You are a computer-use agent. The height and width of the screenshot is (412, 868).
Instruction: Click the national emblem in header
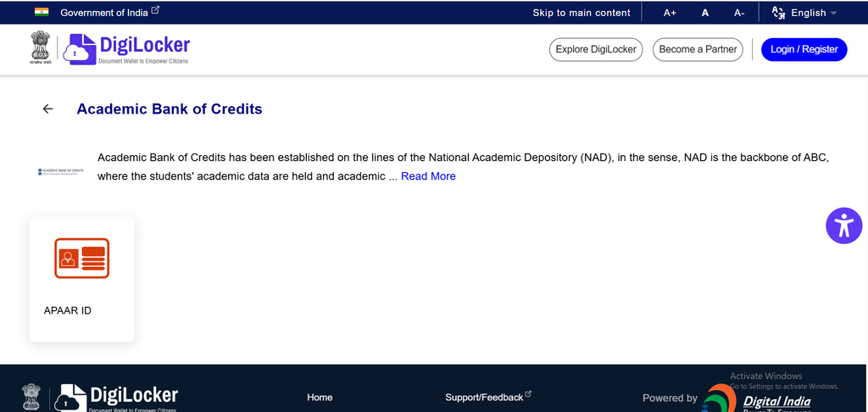[40, 48]
